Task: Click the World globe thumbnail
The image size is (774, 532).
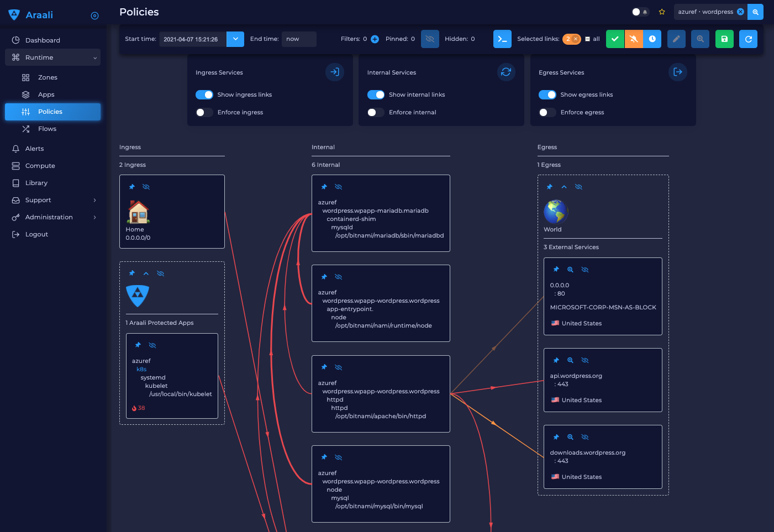Action: click(x=556, y=212)
